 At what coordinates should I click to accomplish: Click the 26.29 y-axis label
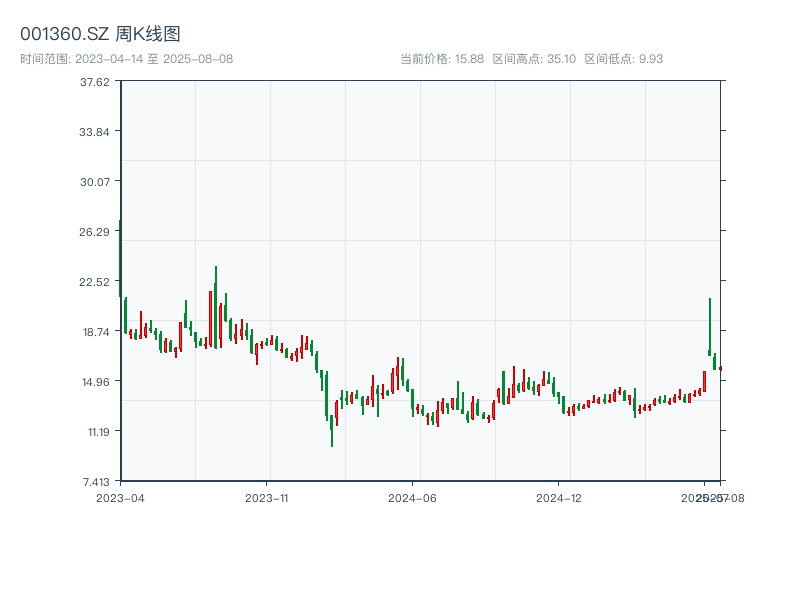(x=95, y=232)
